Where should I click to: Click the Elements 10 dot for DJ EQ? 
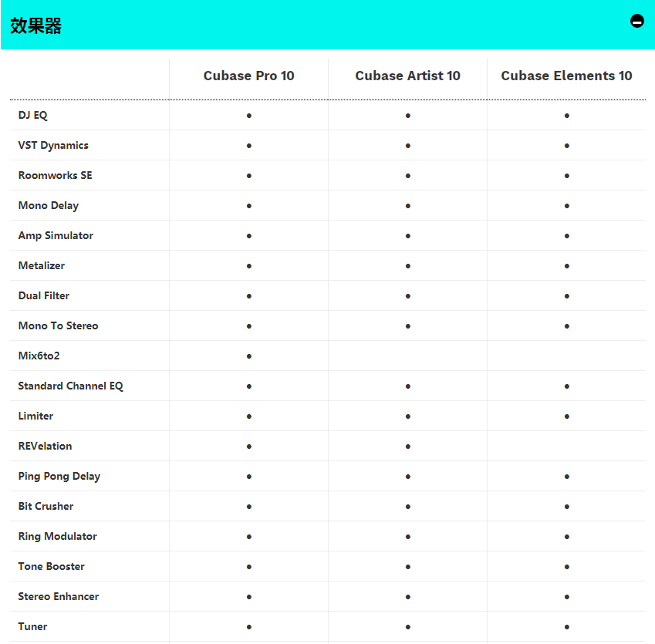pyautogui.click(x=567, y=116)
